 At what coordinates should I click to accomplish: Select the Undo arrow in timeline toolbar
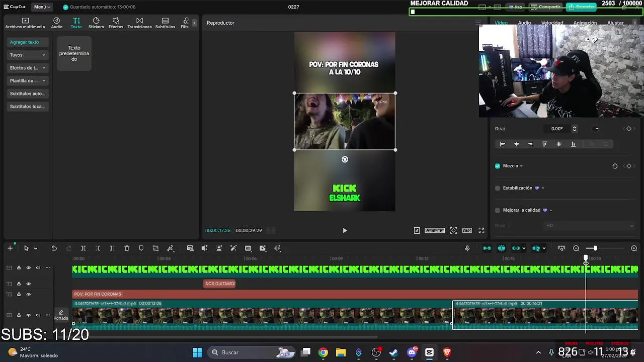[54, 248]
